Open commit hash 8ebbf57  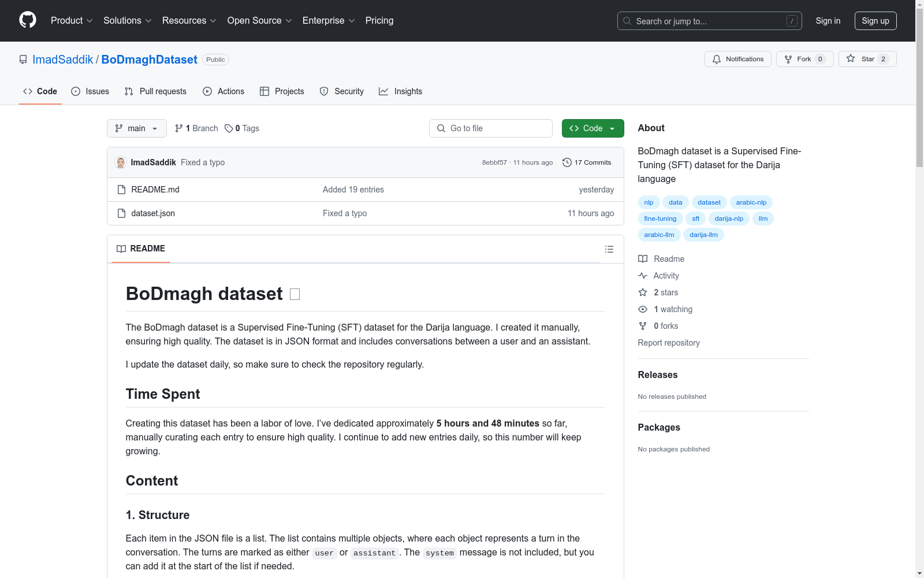pos(494,162)
